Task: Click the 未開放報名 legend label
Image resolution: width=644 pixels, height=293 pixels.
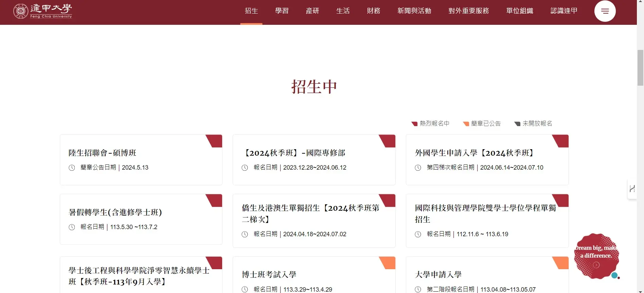Action: 537,123
